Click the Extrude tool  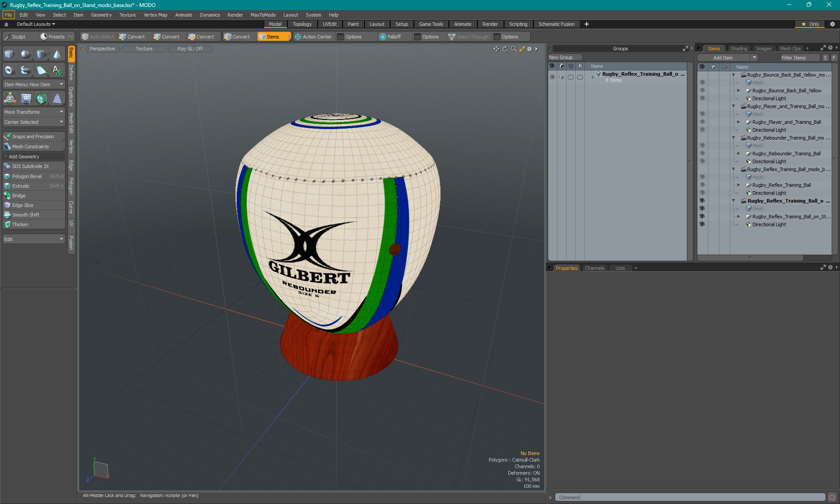point(34,186)
